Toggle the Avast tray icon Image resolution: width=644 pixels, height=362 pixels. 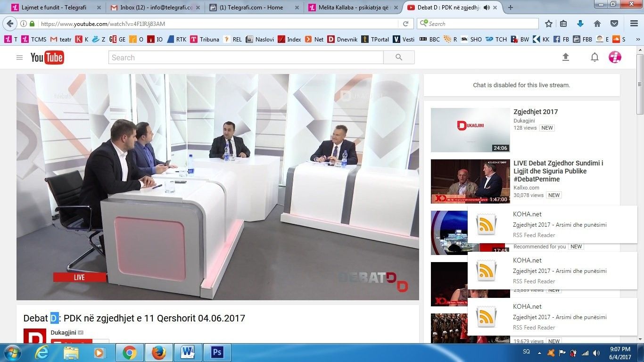tap(551, 353)
